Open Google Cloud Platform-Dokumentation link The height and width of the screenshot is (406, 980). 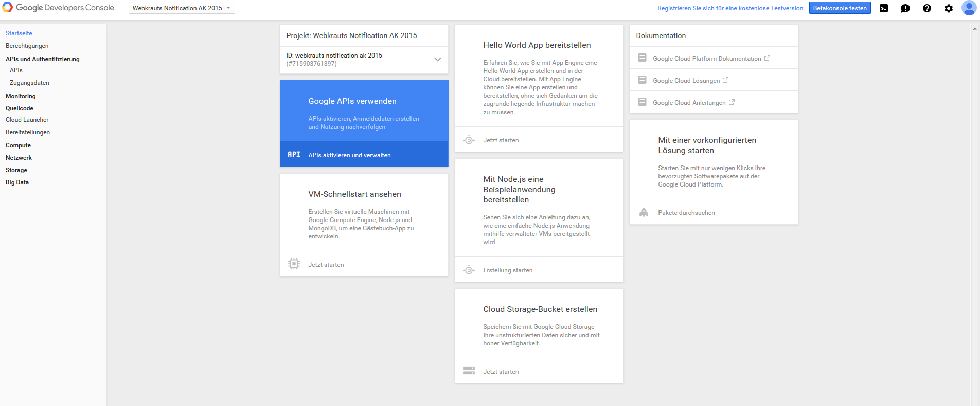coord(707,59)
